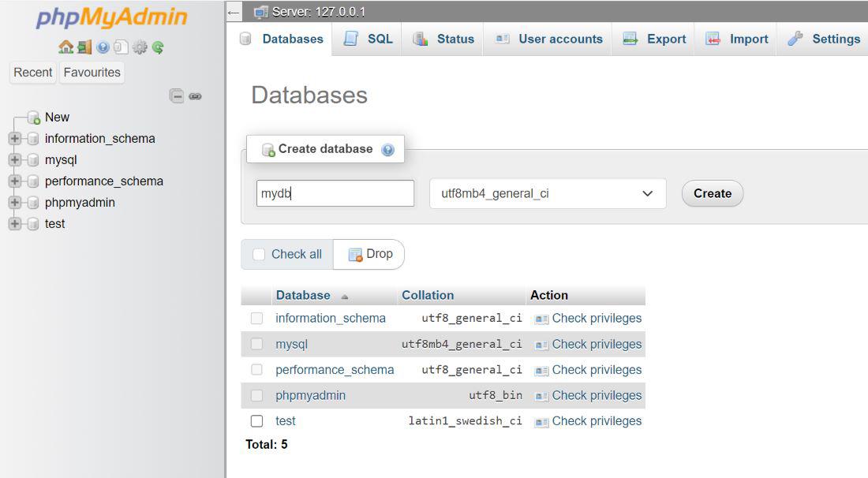
Task: Toggle the Check all checkbox
Action: tap(259, 255)
